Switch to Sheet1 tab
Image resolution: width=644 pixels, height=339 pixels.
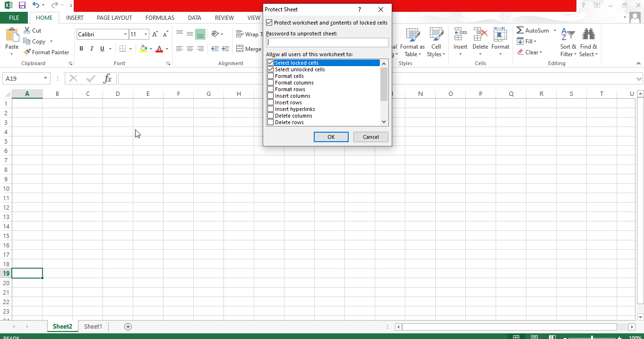[93, 326]
